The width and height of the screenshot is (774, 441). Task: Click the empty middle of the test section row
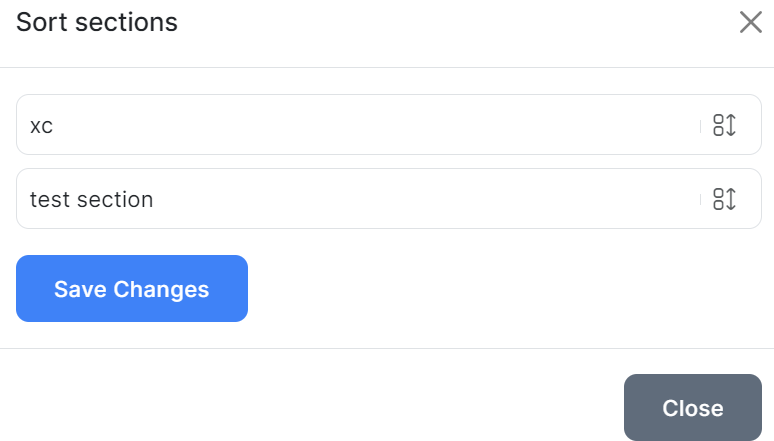(420, 199)
